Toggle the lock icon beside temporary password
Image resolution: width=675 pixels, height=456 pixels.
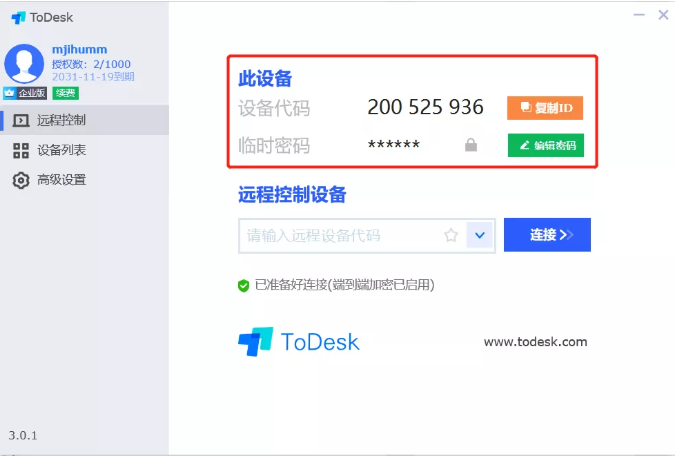(x=470, y=146)
